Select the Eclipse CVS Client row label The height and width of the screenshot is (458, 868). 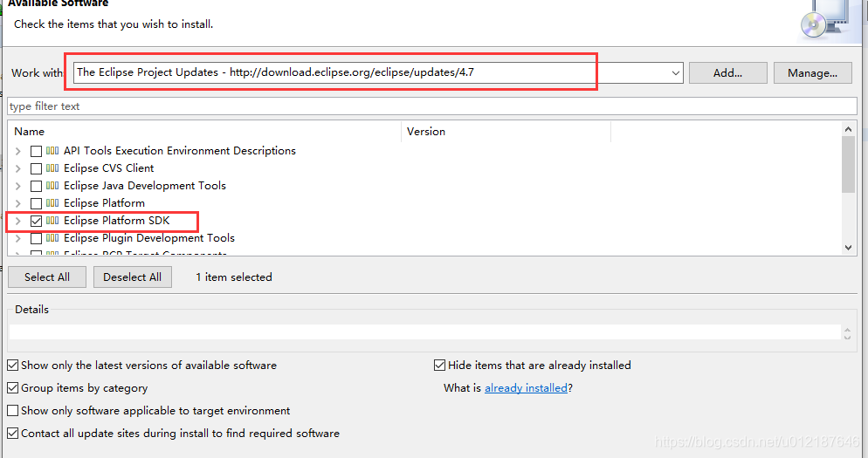point(108,168)
